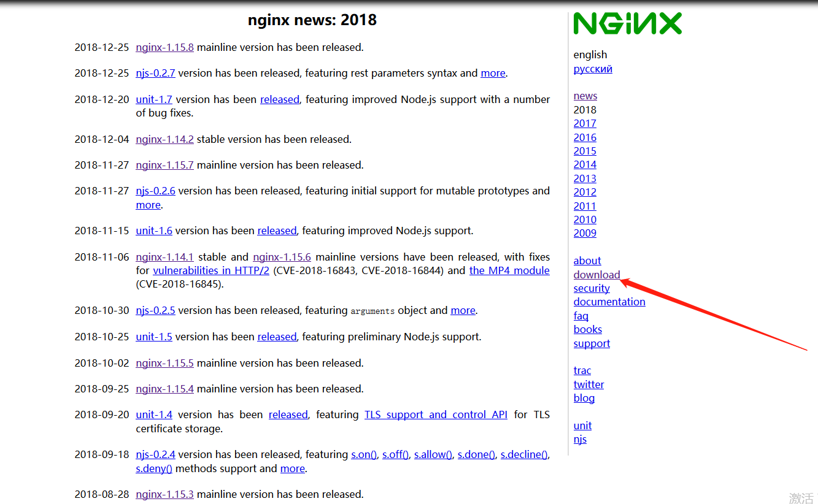The height and width of the screenshot is (504, 818).
Task: Open the vulnerabilities in HTTP/2 link
Action: pos(211,270)
